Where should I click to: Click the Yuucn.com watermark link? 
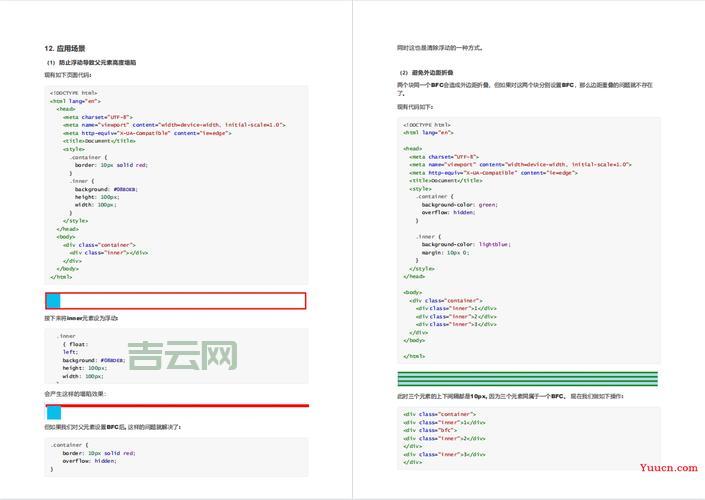[668, 467]
